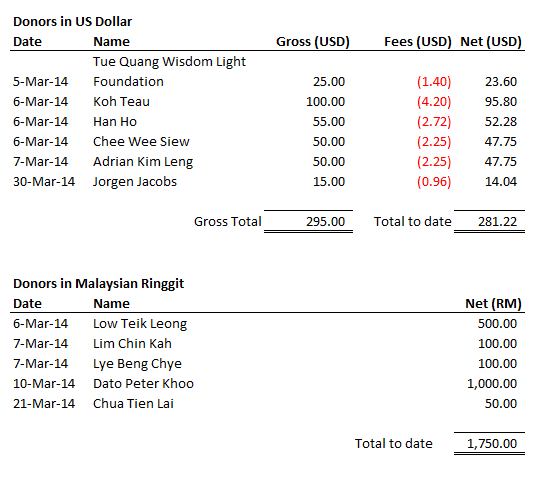The image size is (535, 481).
Task: Select the Net (USD) column header
Action: 491,42
